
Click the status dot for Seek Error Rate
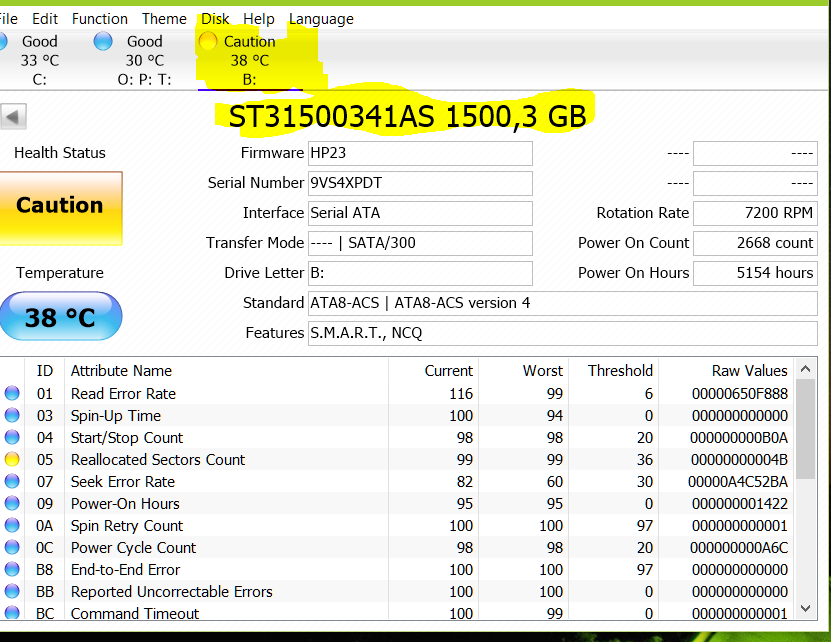point(12,481)
